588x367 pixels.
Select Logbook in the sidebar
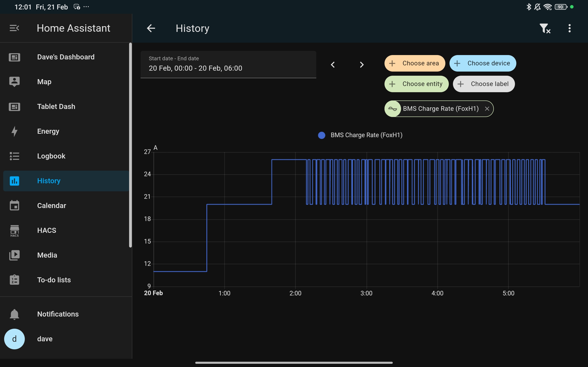pyautogui.click(x=51, y=156)
